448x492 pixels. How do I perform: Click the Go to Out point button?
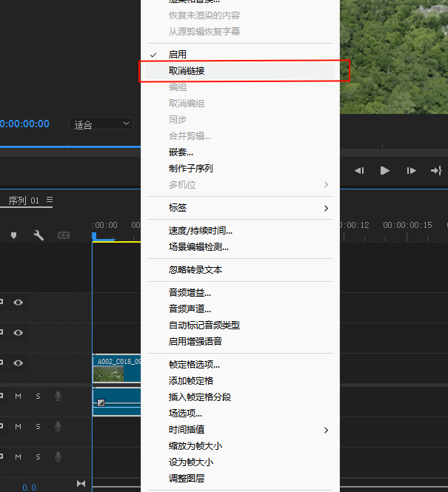tap(436, 171)
